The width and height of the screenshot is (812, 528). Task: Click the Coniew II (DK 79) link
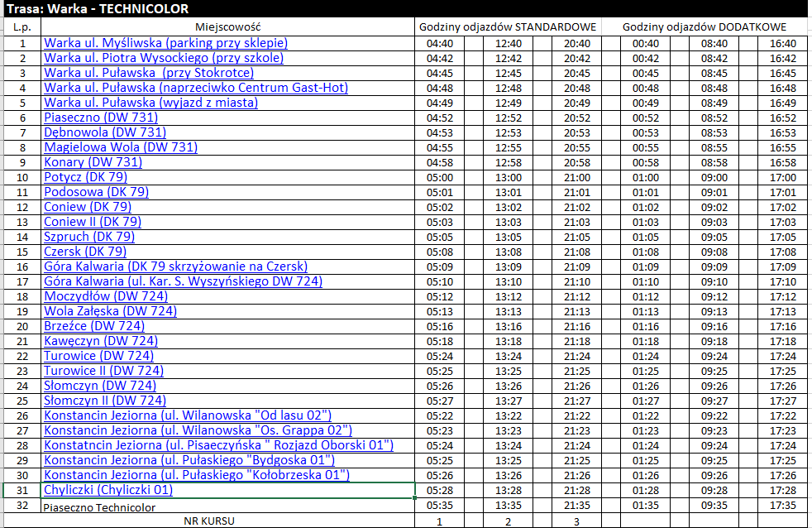point(93,222)
